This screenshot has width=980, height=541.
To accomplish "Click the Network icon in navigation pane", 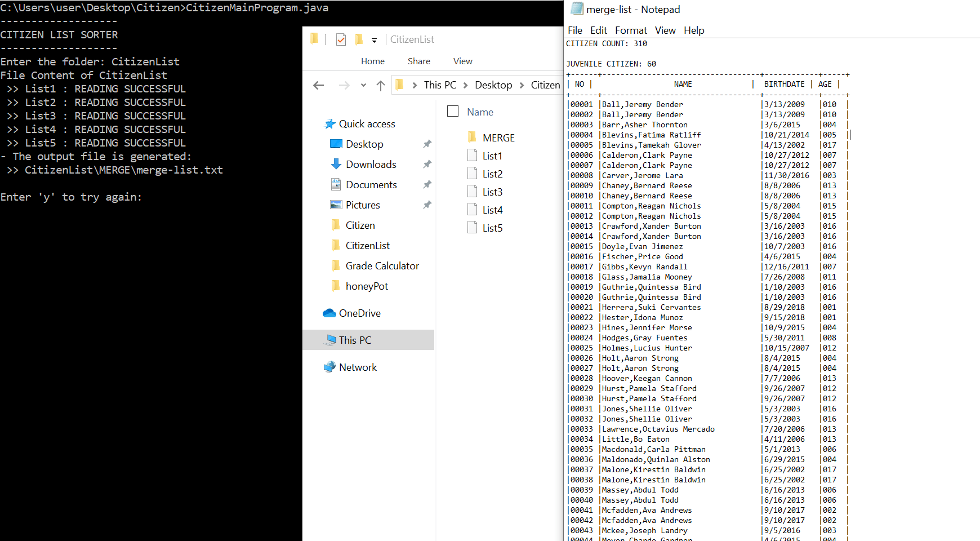I will pos(329,367).
